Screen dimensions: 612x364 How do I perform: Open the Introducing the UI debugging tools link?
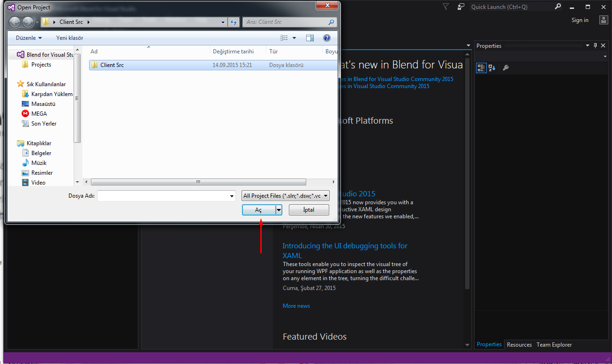pos(345,251)
